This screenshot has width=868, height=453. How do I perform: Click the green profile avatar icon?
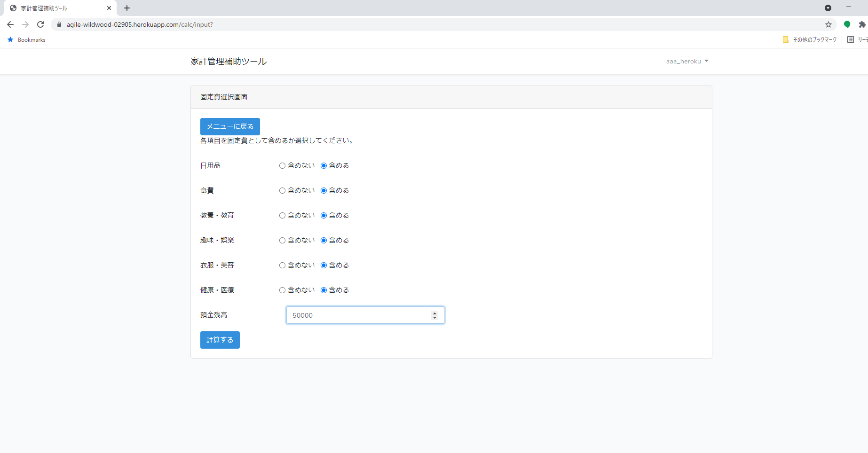pos(847,24)
